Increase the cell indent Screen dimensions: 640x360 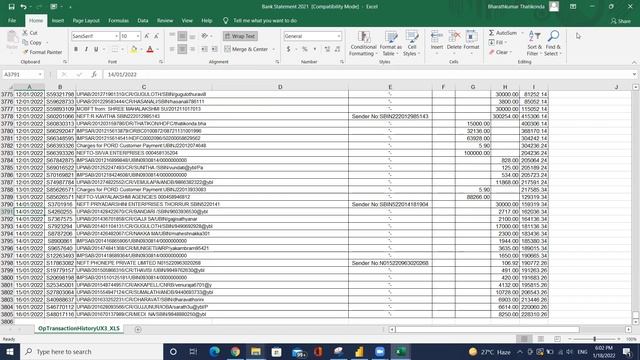(x=214, y=49)
